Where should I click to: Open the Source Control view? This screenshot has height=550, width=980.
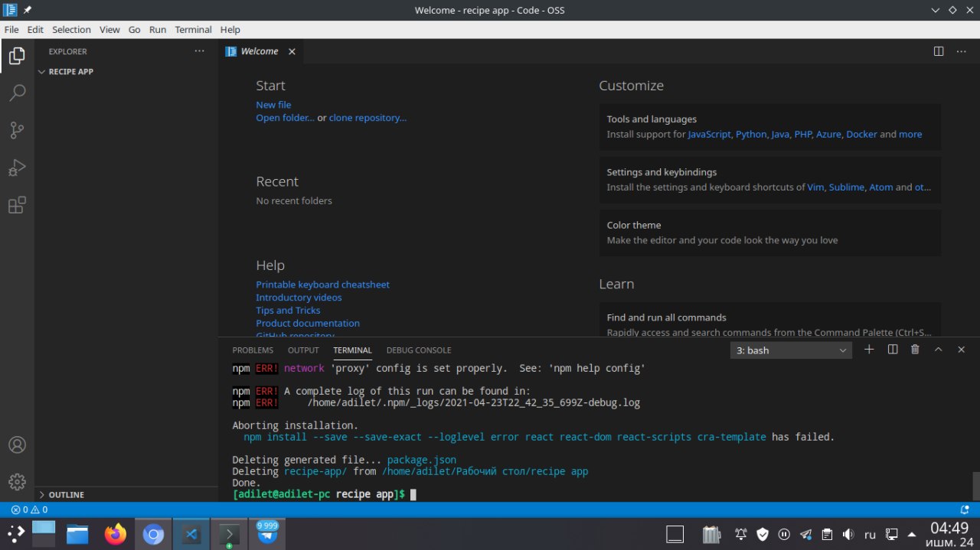[x=17, y=130]
